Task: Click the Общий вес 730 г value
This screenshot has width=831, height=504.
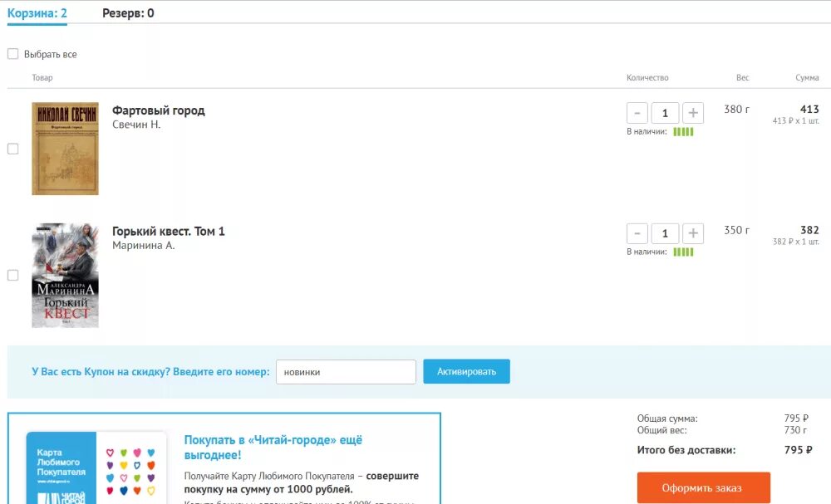Action: (795, 430)
